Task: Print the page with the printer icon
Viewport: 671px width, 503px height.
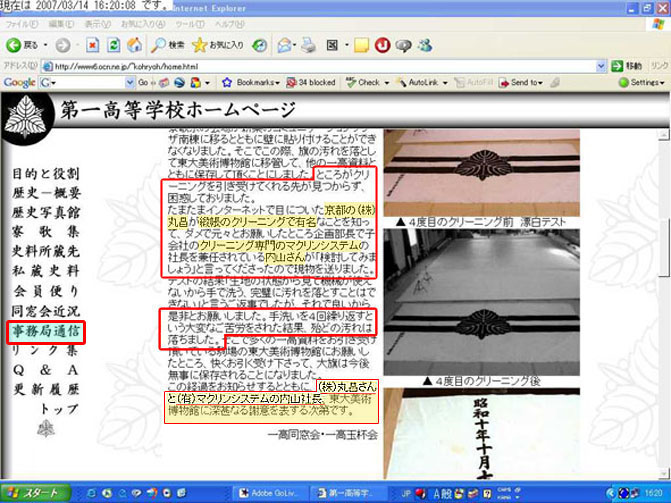Action: click(x=308, y=45)
